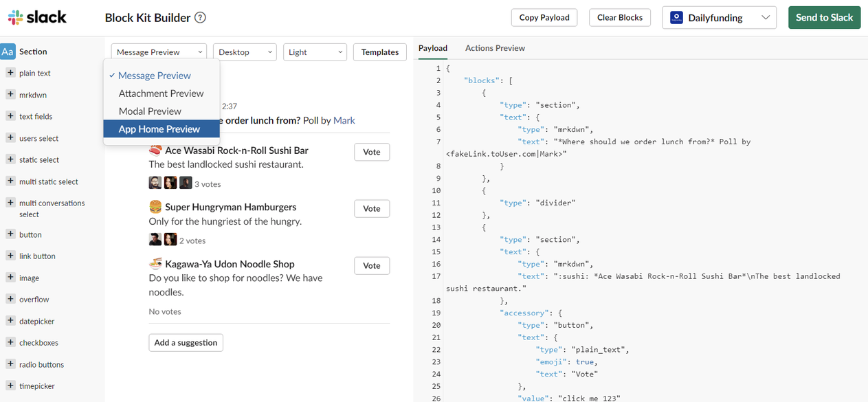Click payload line 11 "type": "divider"

pos(537,203)
